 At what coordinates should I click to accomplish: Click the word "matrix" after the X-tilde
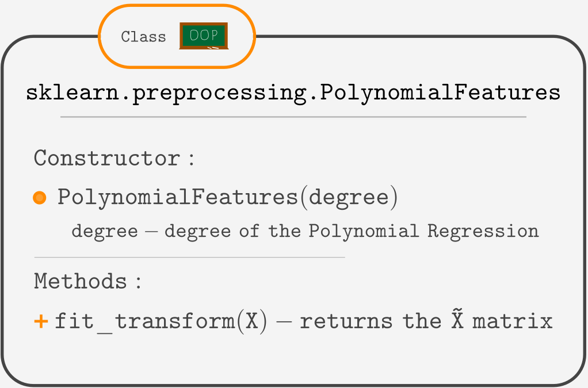(512, 321)
